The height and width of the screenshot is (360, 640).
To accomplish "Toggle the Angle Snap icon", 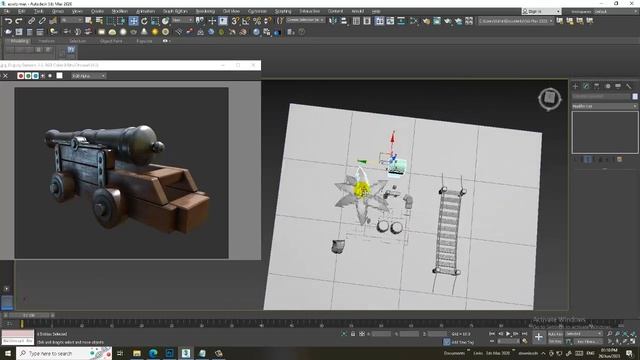I will (246, 21).
